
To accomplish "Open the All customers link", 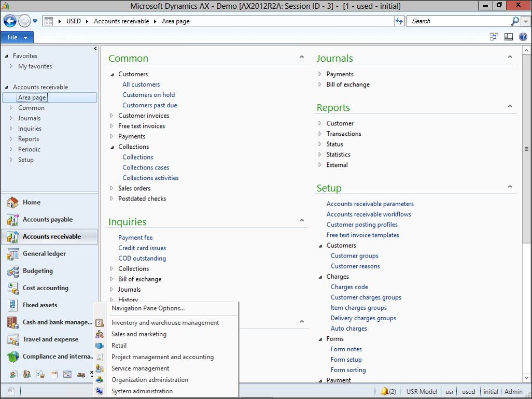I will point(141,84).
